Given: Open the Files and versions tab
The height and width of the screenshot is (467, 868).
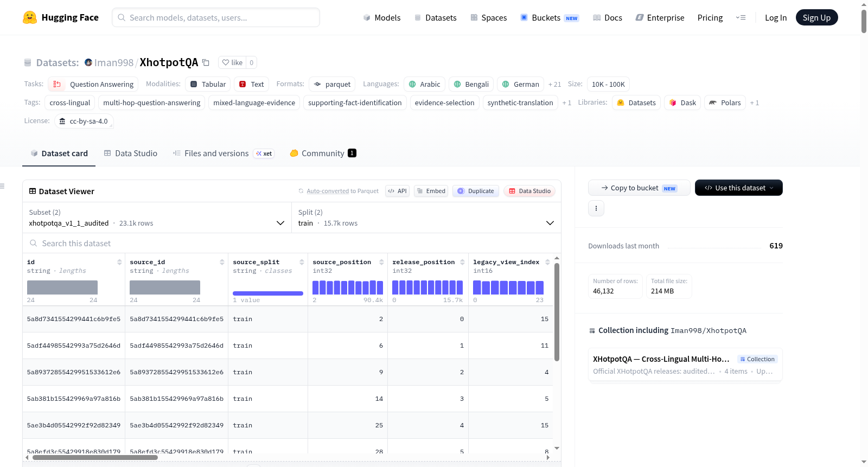Looking at the screenshot, I should [x=224, y=153].
